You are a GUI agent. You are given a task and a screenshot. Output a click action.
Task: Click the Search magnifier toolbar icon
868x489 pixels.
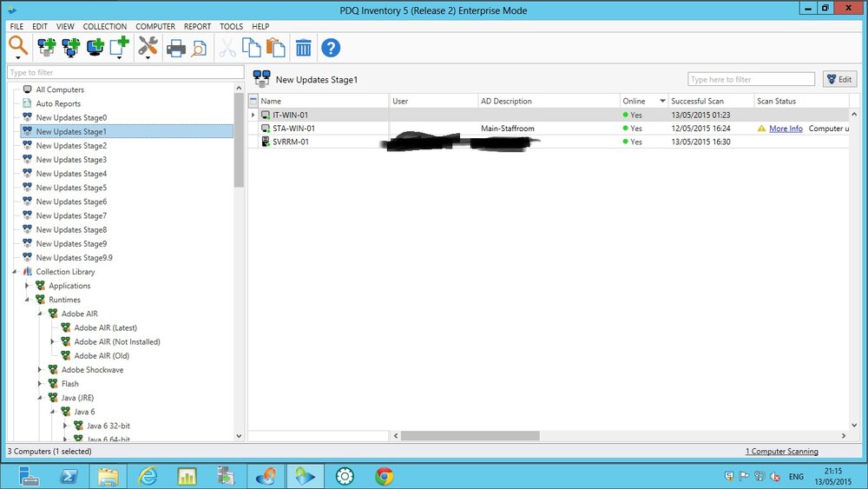[17, 45]
